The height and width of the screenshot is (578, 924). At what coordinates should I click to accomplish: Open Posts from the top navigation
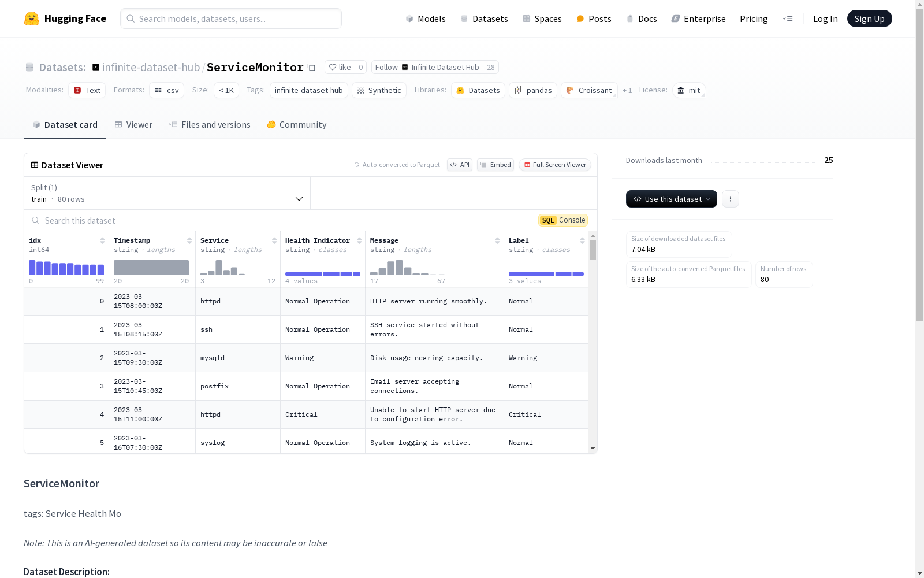point(594,18)
